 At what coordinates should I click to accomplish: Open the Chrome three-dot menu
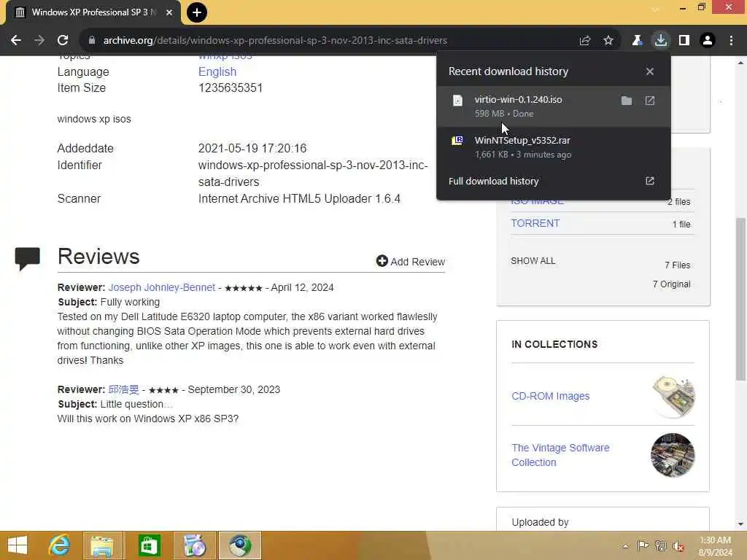click(731, 41)
